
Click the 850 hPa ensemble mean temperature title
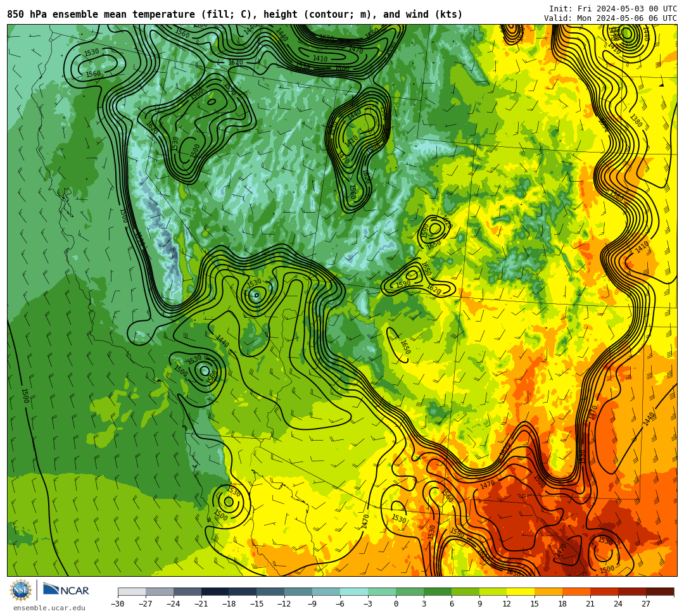235,15
